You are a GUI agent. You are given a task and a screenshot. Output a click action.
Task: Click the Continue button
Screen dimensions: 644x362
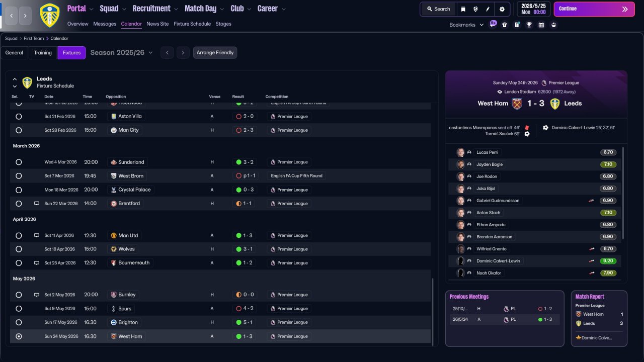pyautogui.click(x=594, y=9)
